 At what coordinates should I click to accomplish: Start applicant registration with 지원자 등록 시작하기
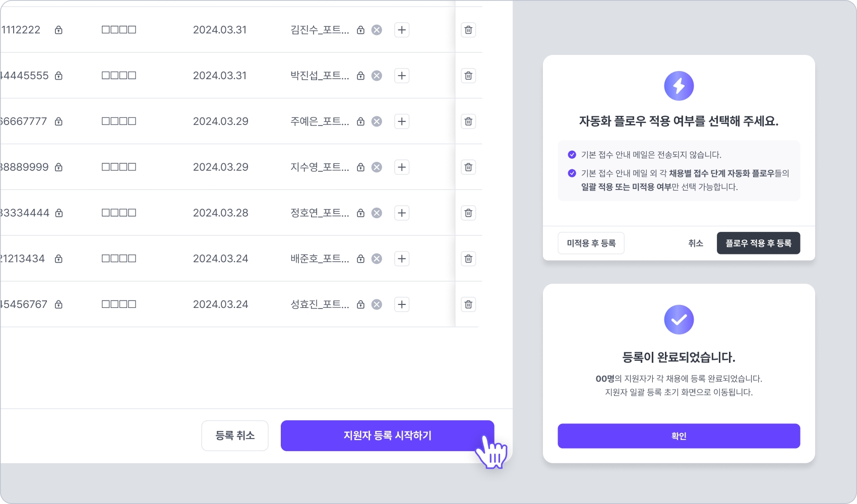(387, 435)
